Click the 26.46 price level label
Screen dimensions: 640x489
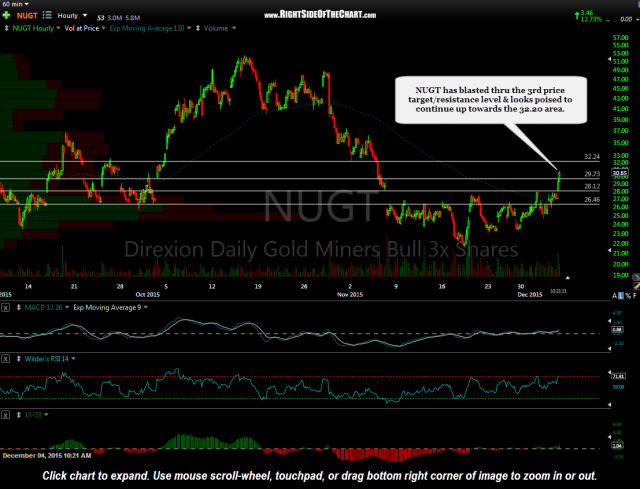pyautogui.click(x=592, y=200)
